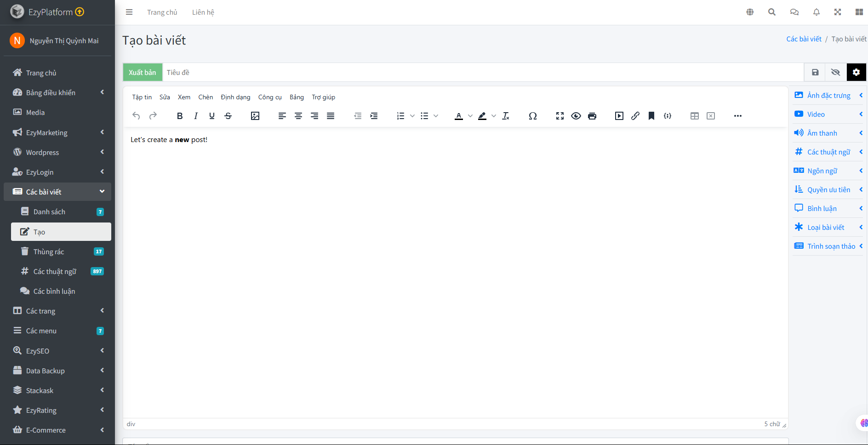Switch editor to fullscreen mode
This screenshot has width=868, height=445.
[560, 116]
